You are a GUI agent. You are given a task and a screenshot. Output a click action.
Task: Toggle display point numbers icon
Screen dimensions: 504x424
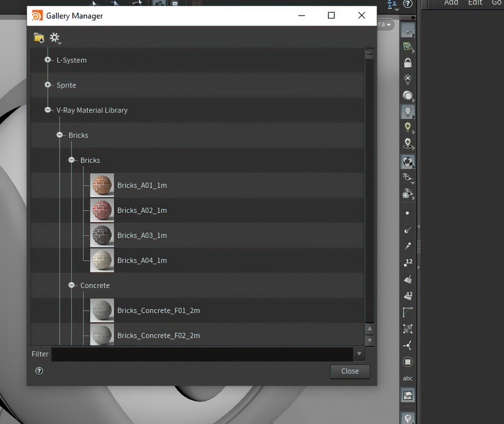pyautogui.click(x=408, y=263)
